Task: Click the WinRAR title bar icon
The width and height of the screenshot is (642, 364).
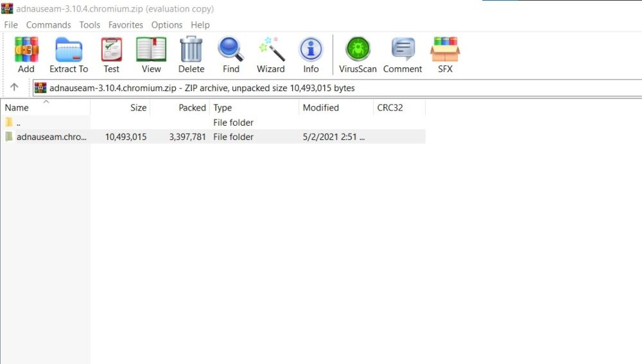Action: (7, 8)
